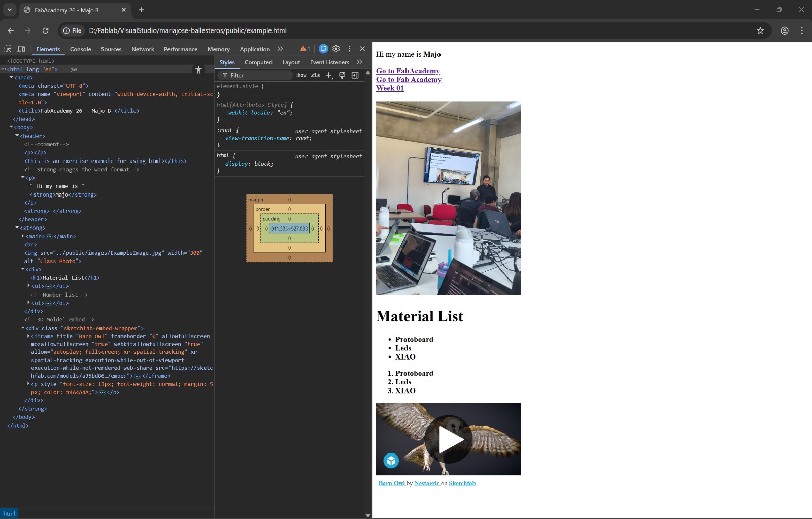The width and height of the screenshot is (812, 519).
Task: Close the DevTools panel
Action: tap(362, 49)
